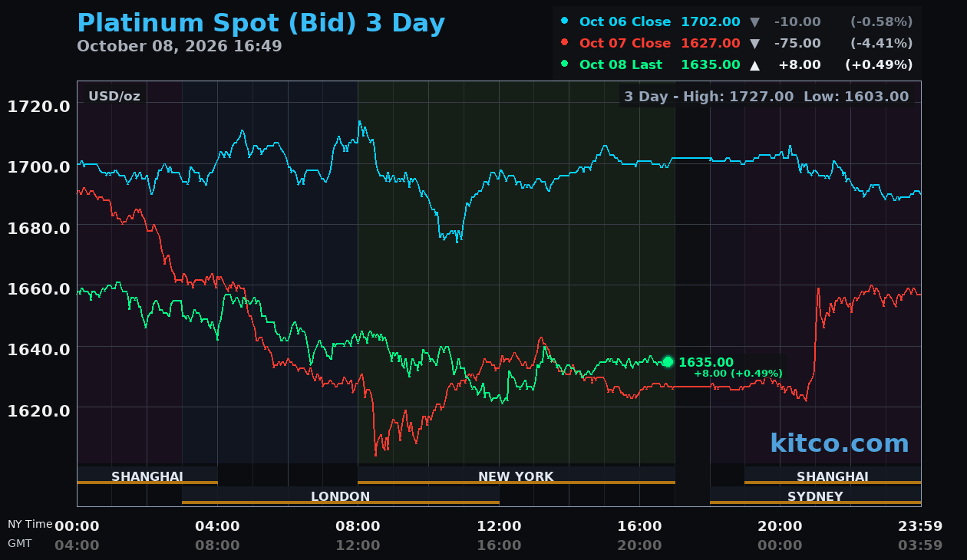
Task: Click the Oct 06 Close label
Action: (625, 21)
